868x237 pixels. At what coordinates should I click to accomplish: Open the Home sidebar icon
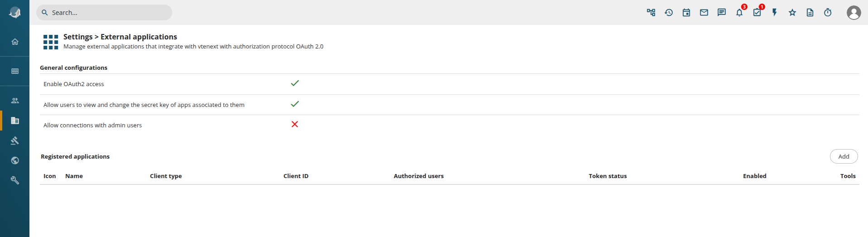[x=15, y=42]
